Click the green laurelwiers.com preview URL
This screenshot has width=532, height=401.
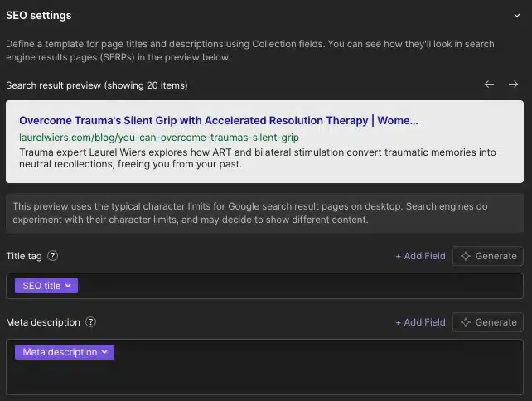(x=159, y=137)
